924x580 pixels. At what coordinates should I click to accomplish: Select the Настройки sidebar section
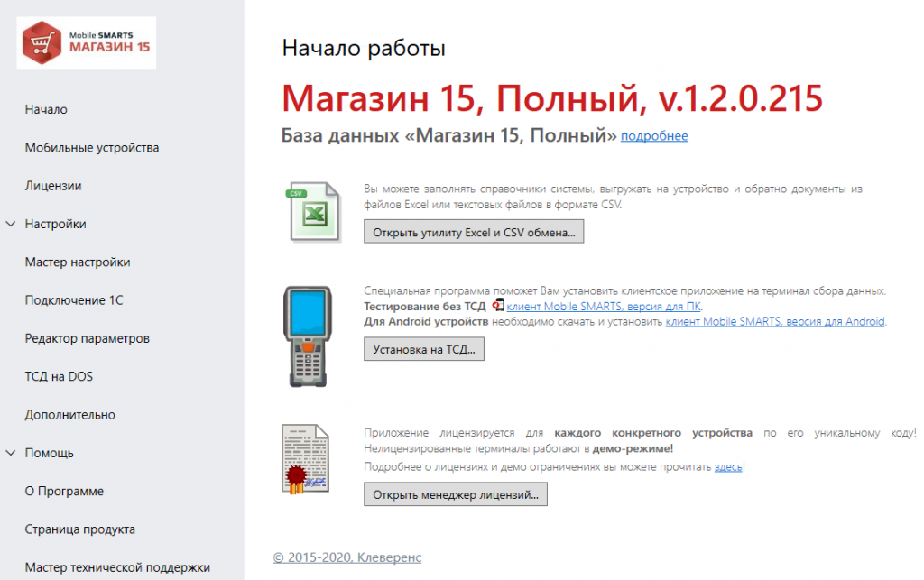[x=55, y=224]
